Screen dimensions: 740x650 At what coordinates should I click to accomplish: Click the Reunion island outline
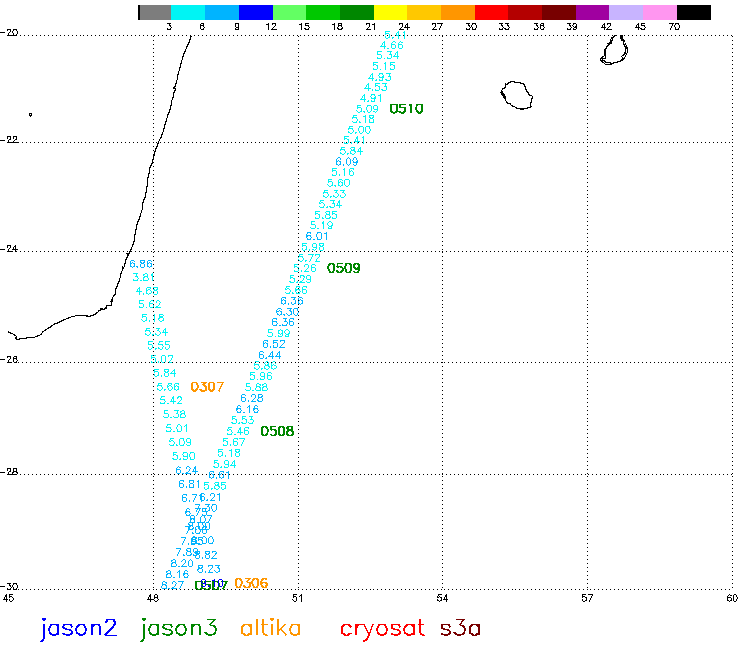(x=516, y=95)
